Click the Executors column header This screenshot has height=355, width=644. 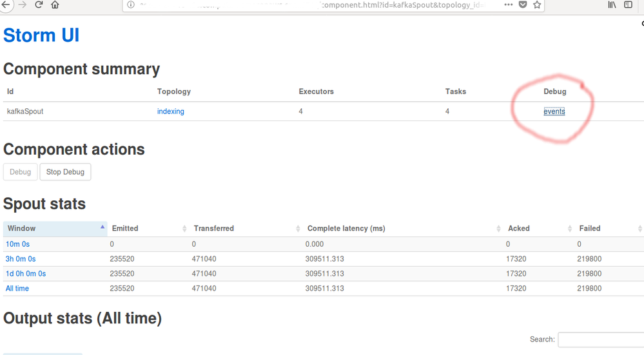pyautogui.click(x=317, y=91)
